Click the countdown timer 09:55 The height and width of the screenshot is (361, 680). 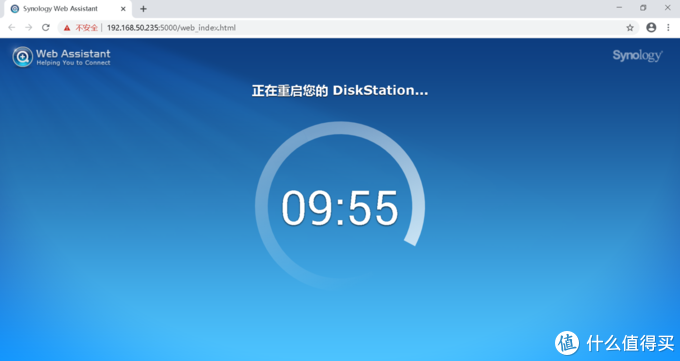(340, 208)
